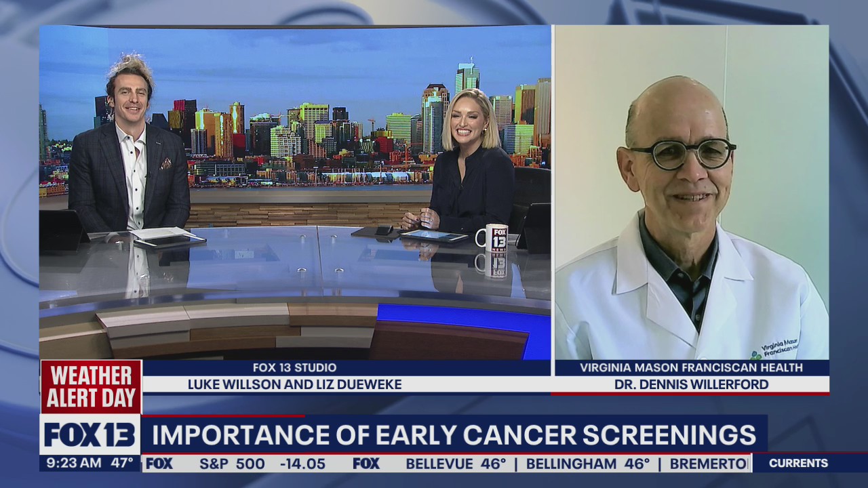This screenshot has height=488, width=868.
Task: Click the Virginia Mason logo on the white coat
Action: tap(775, 349)
